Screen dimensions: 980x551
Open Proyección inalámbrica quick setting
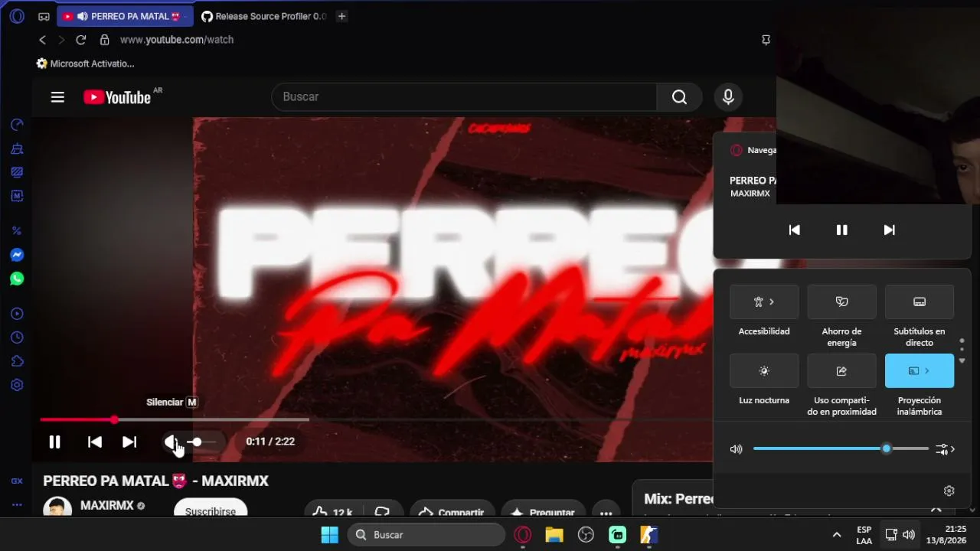click(x=920, y=370)
